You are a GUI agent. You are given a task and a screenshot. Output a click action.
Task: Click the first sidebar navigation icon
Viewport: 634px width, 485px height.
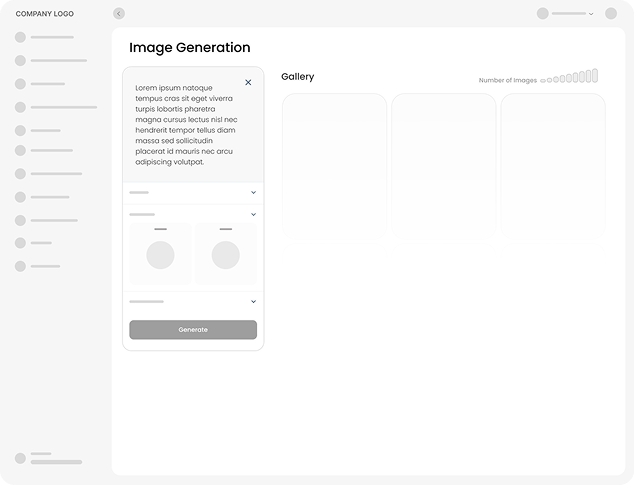pyautogui.click(x=20, y=37)
